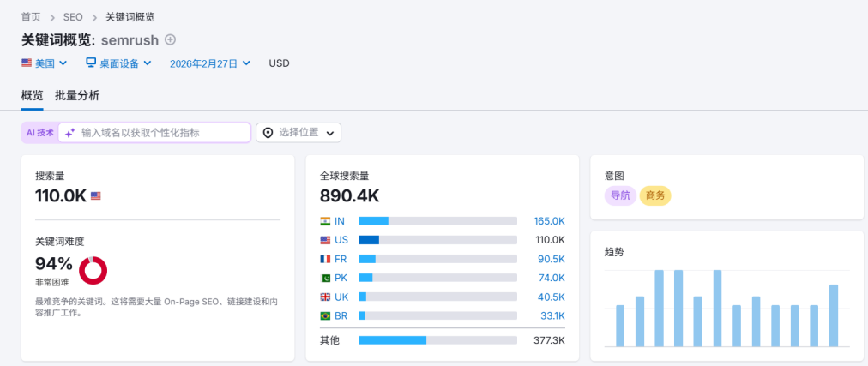
Task: Click the AI 技术 label badge
Action: coord(40,133)
